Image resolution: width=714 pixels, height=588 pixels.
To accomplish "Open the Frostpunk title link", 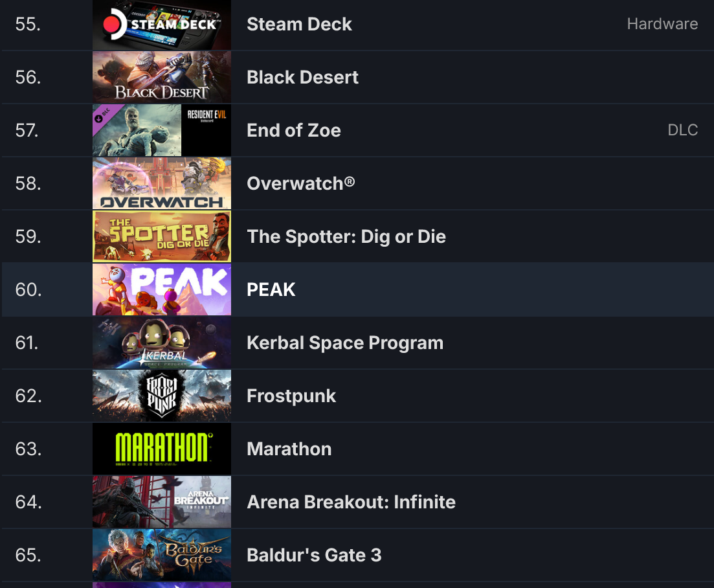I will [x=291, y=396].
